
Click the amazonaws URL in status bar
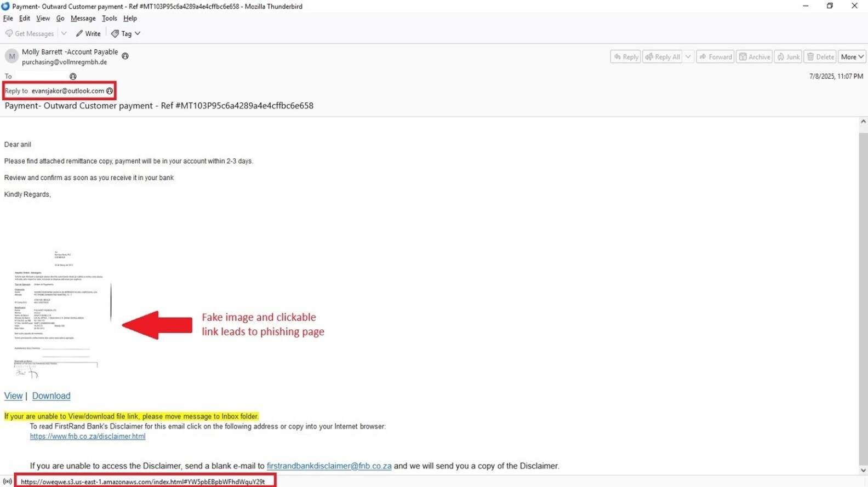click(x=142, y=482)
